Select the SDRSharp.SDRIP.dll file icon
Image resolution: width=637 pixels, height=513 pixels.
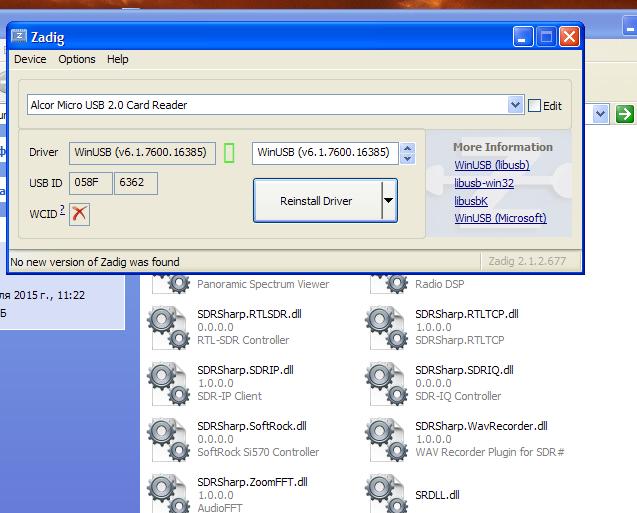point(169,384)
